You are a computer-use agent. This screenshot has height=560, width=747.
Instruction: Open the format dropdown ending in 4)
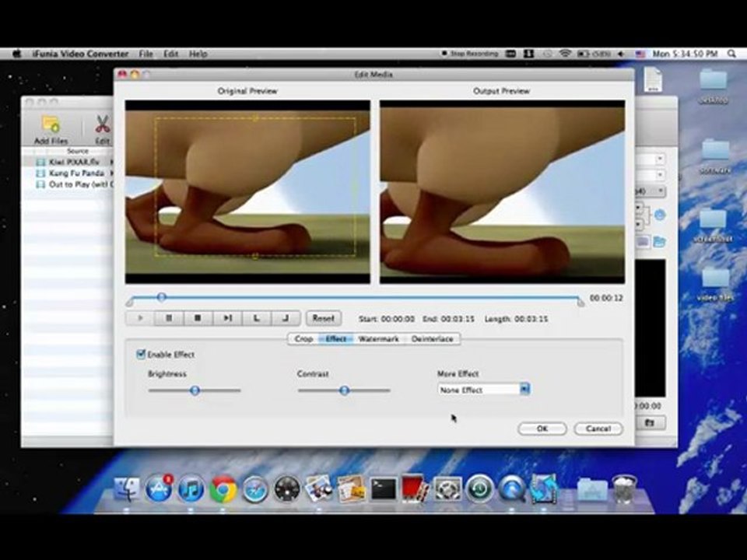tap(651, 191)
